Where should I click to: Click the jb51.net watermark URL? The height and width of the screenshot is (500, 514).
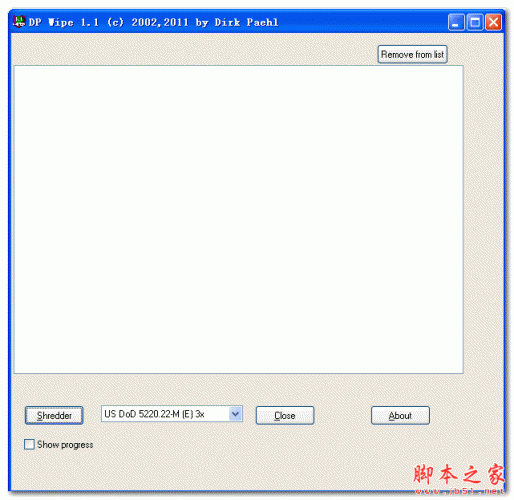pos(459,491)
